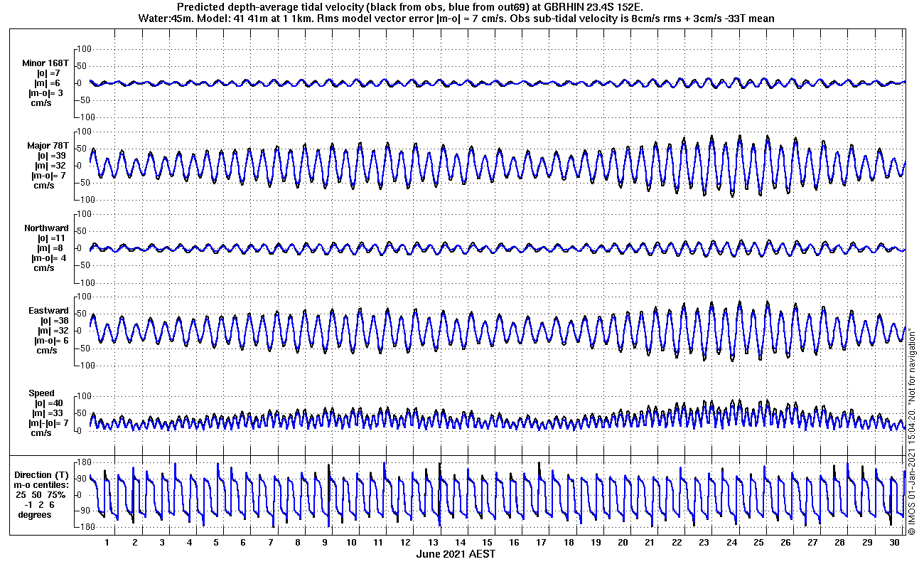This screenshot has width=924, height=569.
Task: Click the 'June 2021 AEST' axis label
Action: 456,554
